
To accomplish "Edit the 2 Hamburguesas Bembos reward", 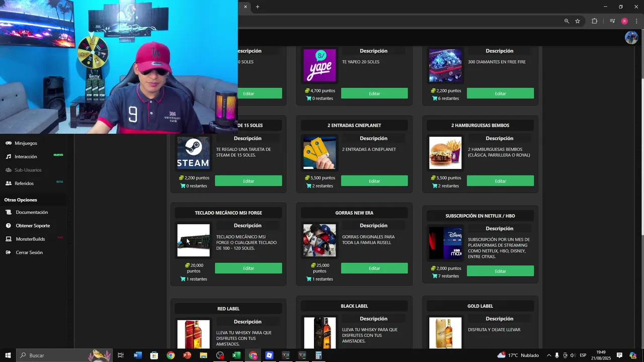I will pyautogui.click(x=500, y=181).
